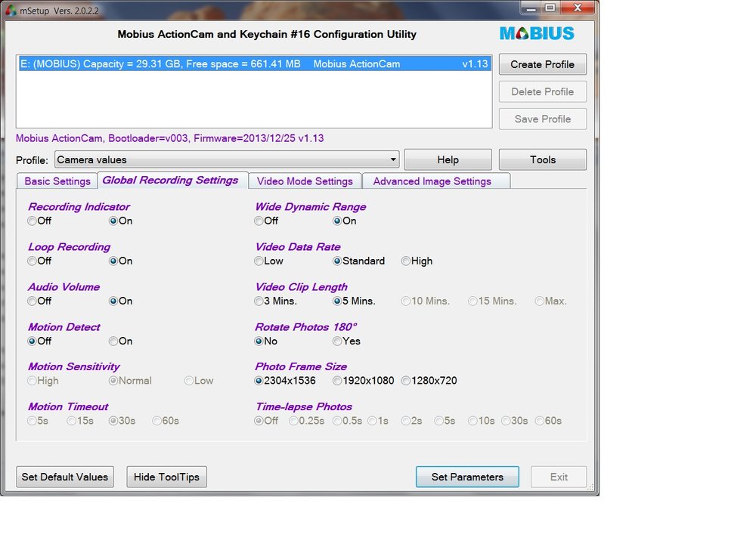This screenshot has width=756, height=559.
Task: Click Set Default Values button
Action: (65, 477)
